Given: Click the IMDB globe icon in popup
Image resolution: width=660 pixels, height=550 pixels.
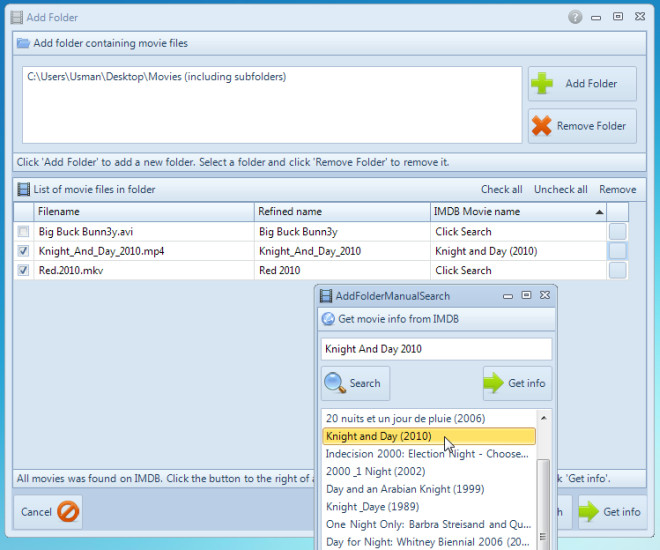Looking at the screenshot, I should click(x=328, y=319).
